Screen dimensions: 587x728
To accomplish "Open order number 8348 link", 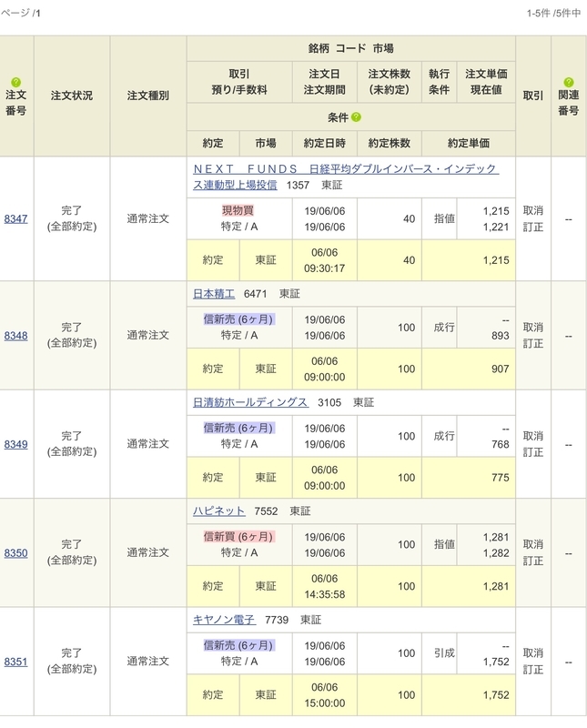I will click(15, 335).
